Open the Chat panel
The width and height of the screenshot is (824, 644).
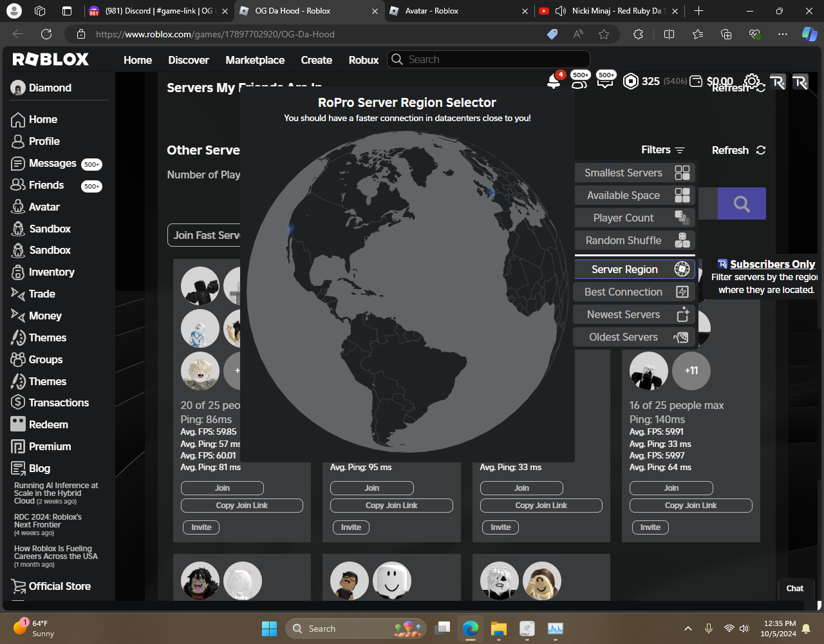tap(795, 588)
